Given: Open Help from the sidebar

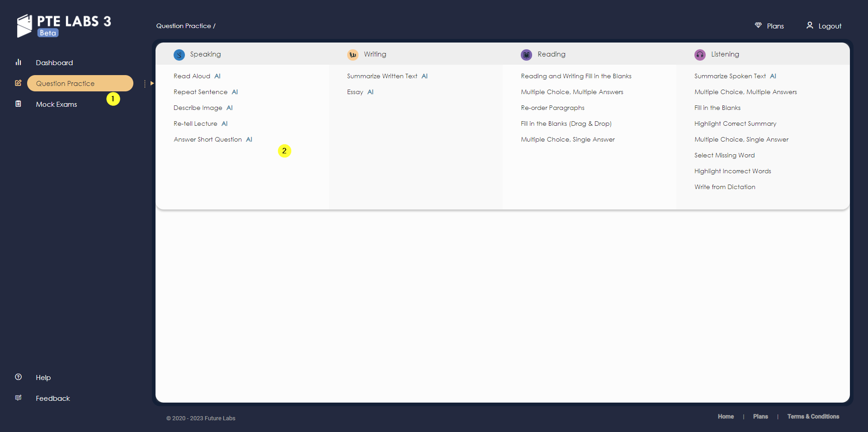Looking at the screenshot, I should (x=43, y=377).
